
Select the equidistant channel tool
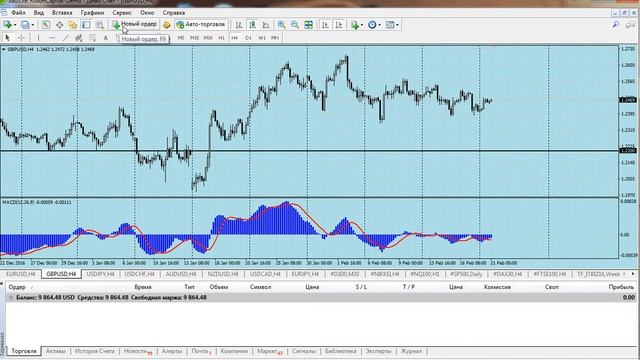pyautogui.click(x=79, y=38)
